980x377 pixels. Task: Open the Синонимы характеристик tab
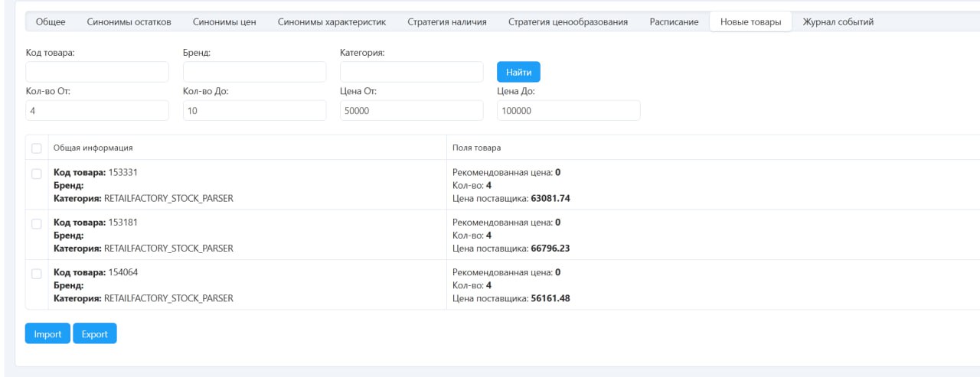[332, 22]
